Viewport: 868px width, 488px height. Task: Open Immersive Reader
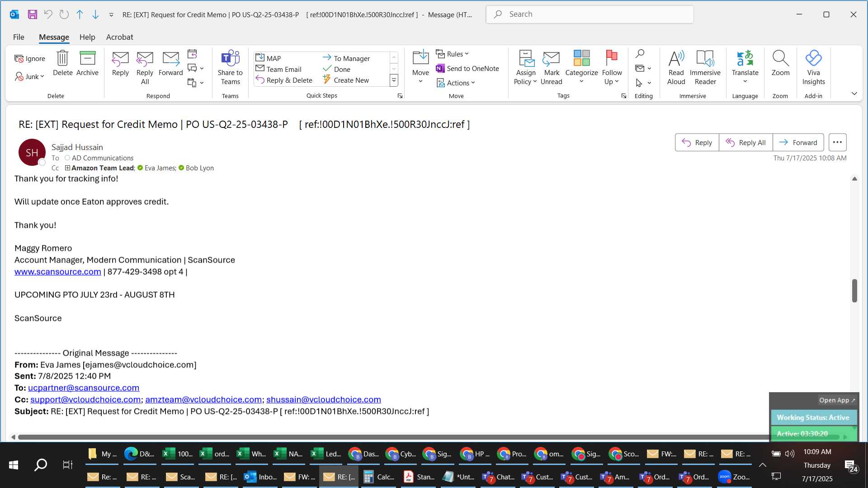705,68
